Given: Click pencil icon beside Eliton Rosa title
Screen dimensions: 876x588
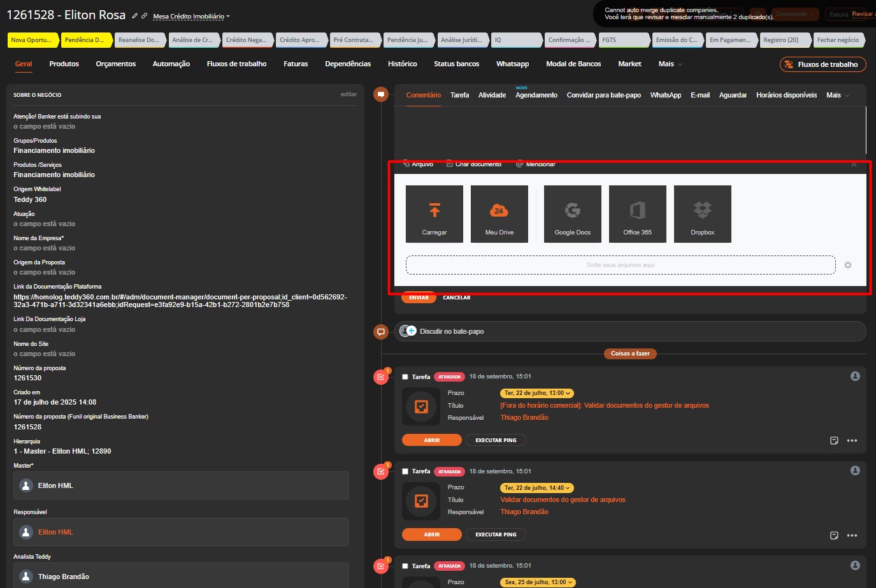Looking at the screenshot, I should click(134, 16).
